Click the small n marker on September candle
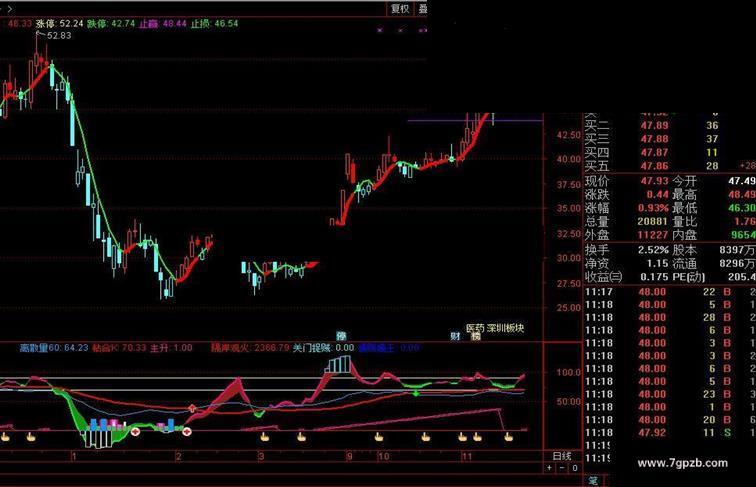The image size is (756, 487). 332,222
